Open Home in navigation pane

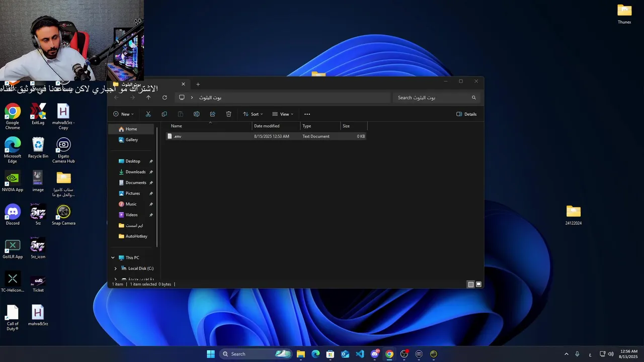(x=132, y=129)
